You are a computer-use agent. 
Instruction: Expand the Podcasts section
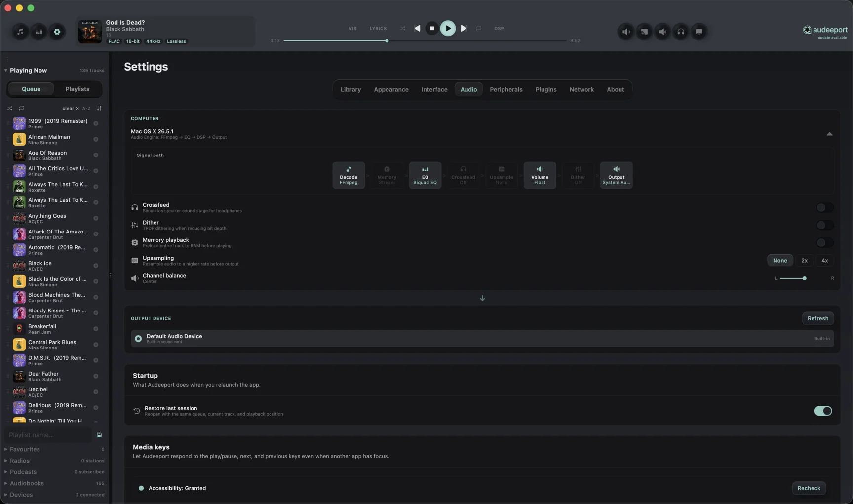pyautogui.click(x=23, y=472)
